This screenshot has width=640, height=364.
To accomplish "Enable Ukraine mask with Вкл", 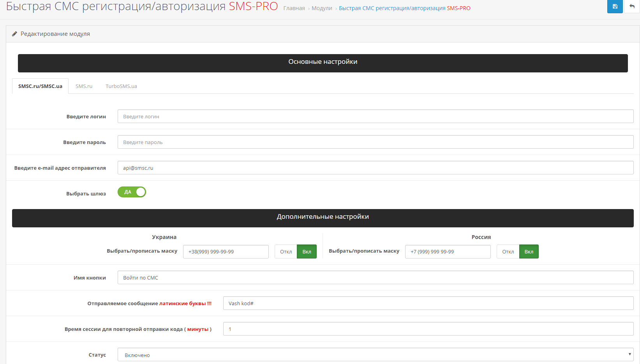I will [307, 251].
